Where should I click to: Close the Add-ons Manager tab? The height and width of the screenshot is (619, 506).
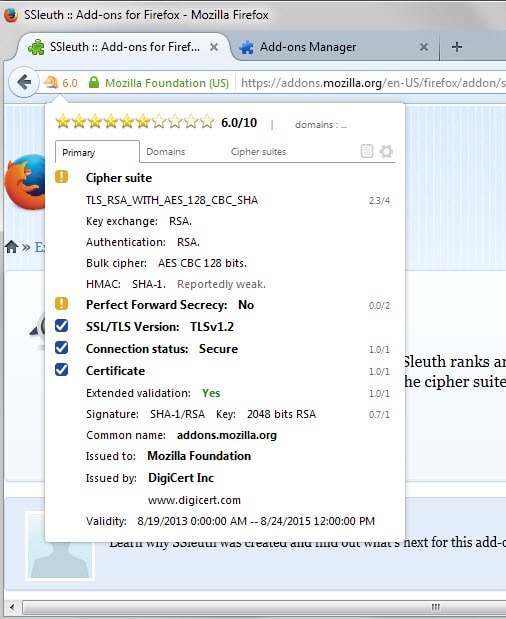pos(424,47)
